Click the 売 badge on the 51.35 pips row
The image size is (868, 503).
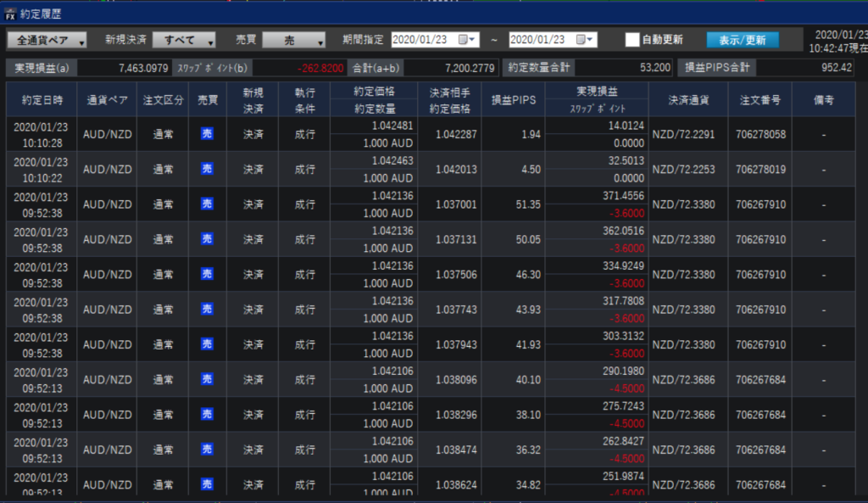click(208, 204)
